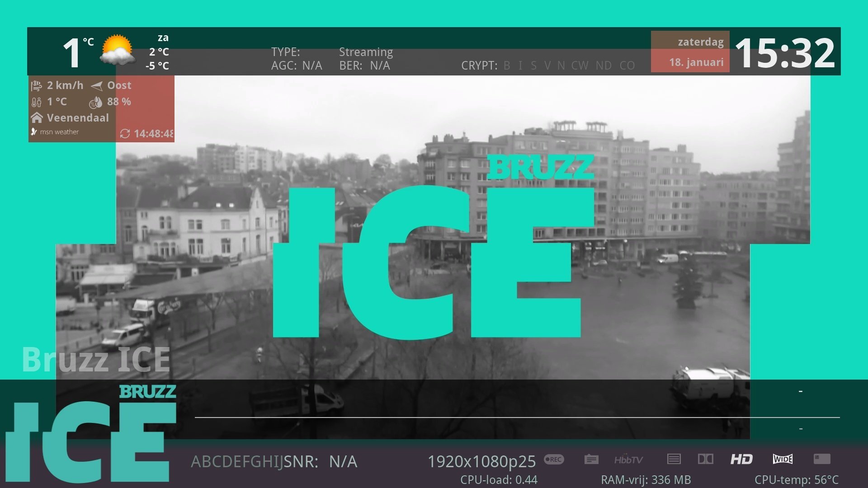Click the 'zaterdag' weekday label
868x488 pixels.
tap(701, 42)
